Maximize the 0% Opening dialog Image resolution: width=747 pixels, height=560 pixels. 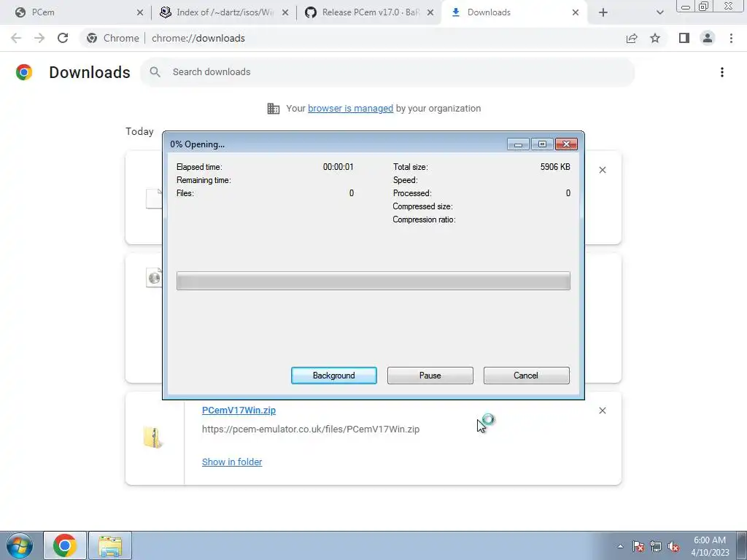click(x=542, y=144)
